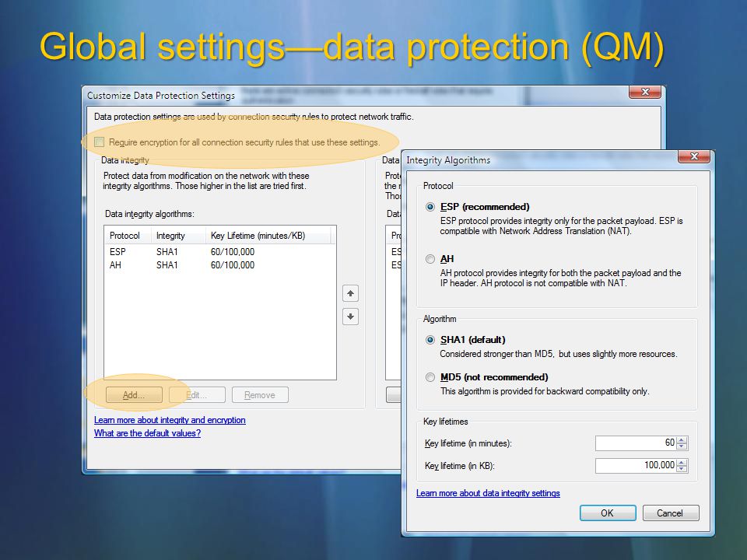Choose the AH protocol radio button
This screenshot has width=747, height=560.
[x=430, y=259]
